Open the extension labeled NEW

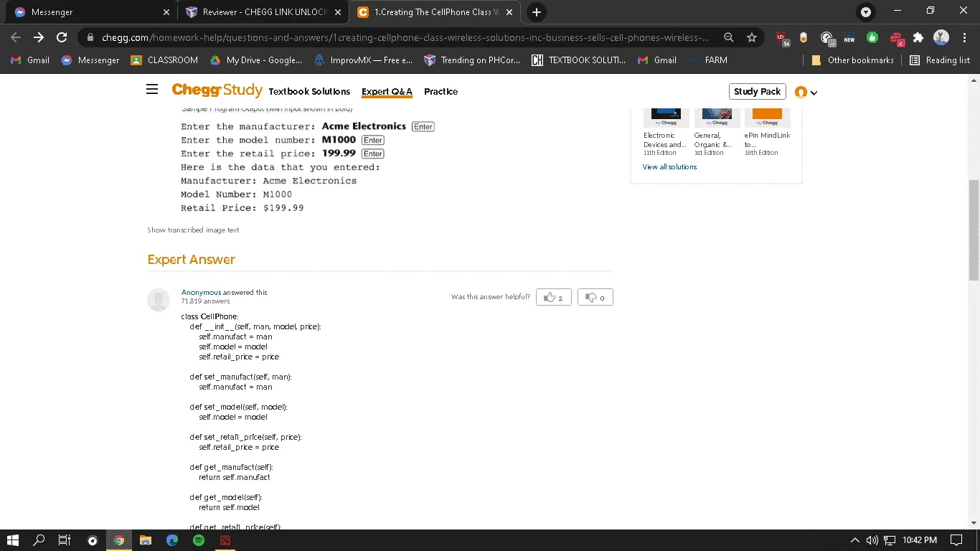849,38
